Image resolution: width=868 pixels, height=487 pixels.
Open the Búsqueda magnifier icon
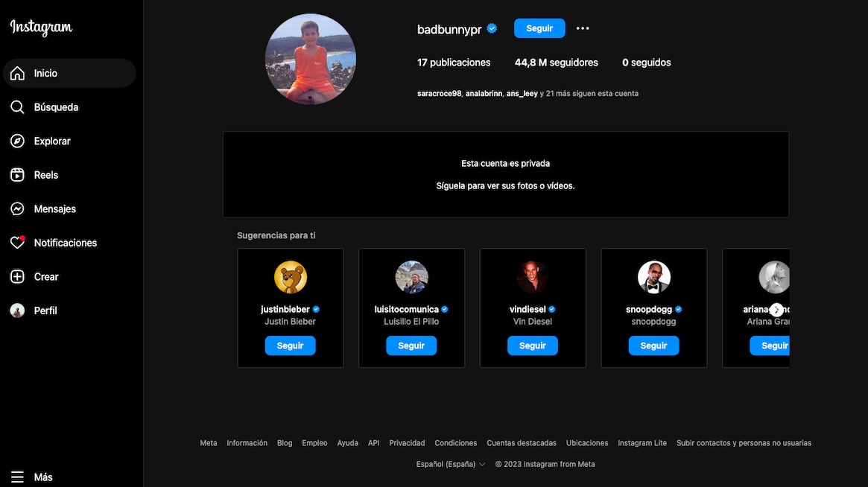(17, 106)
